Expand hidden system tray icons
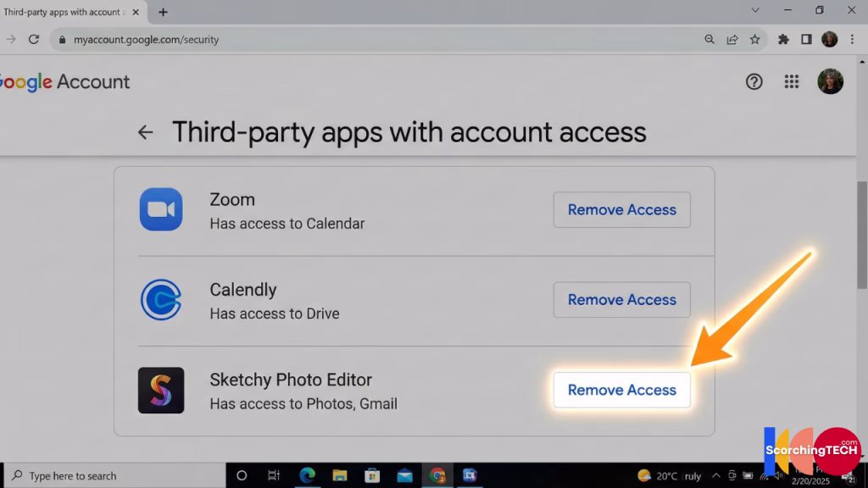868x488 pixels. coord(716,475)
